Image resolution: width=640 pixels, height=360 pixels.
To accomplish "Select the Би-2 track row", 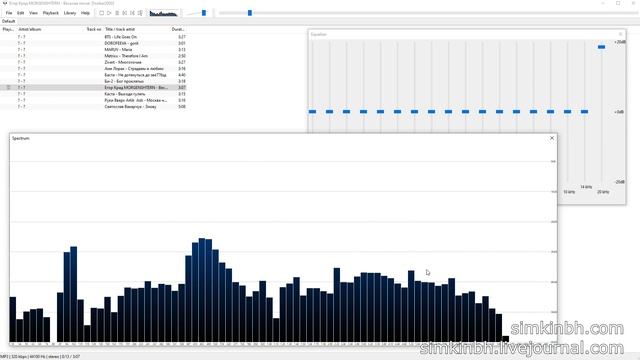I will [x=93, y=81].
